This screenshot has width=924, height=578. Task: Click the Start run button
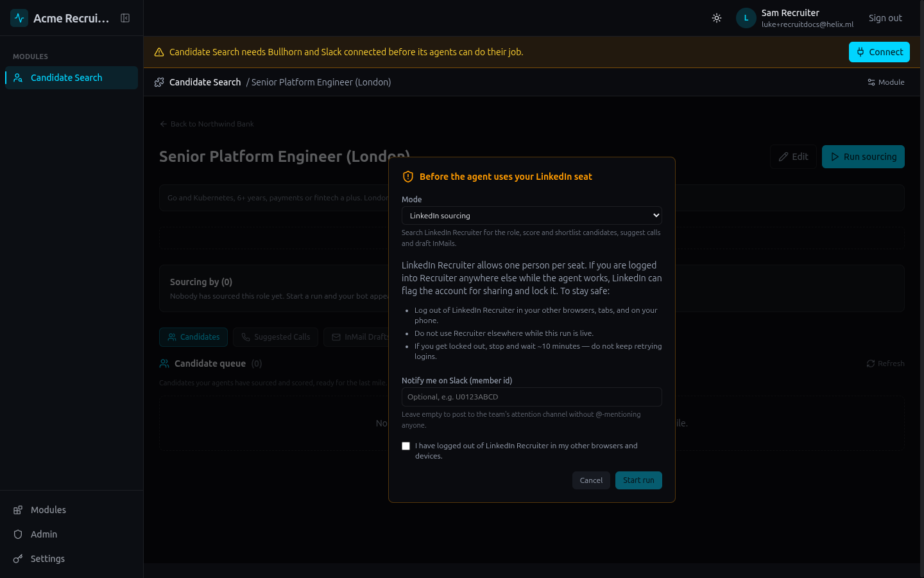click(x=638, y=480)
